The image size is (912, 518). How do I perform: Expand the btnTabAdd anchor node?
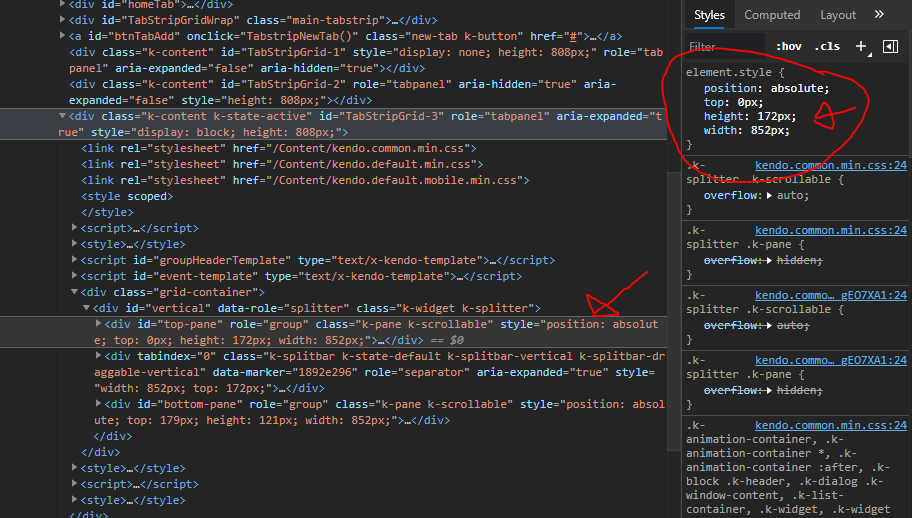tap(62, 35)
